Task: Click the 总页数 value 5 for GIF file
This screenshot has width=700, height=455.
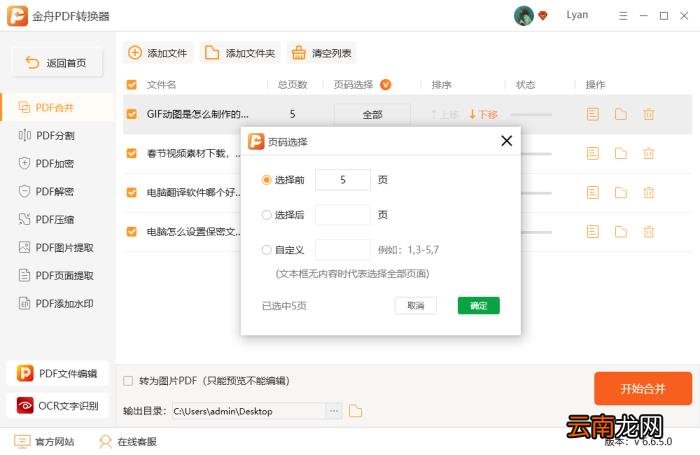Action: [x=292, y=114]
